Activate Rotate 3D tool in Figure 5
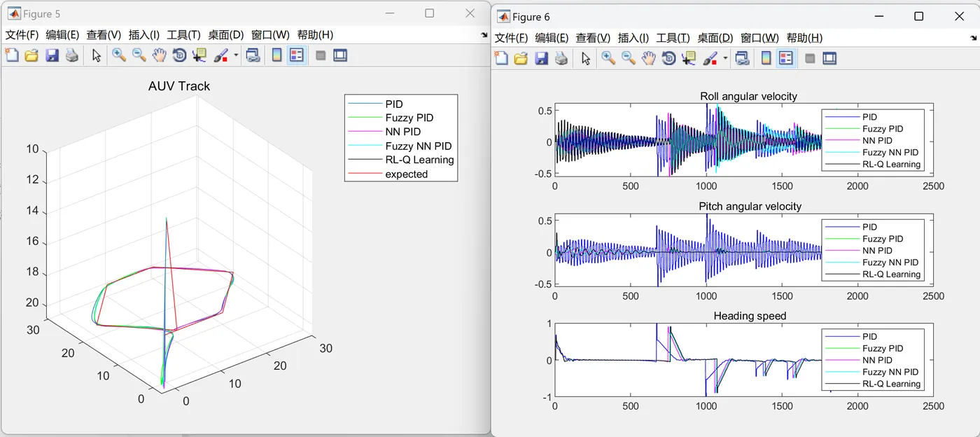This screenshot has width=980, height=437. pos(179,55)
